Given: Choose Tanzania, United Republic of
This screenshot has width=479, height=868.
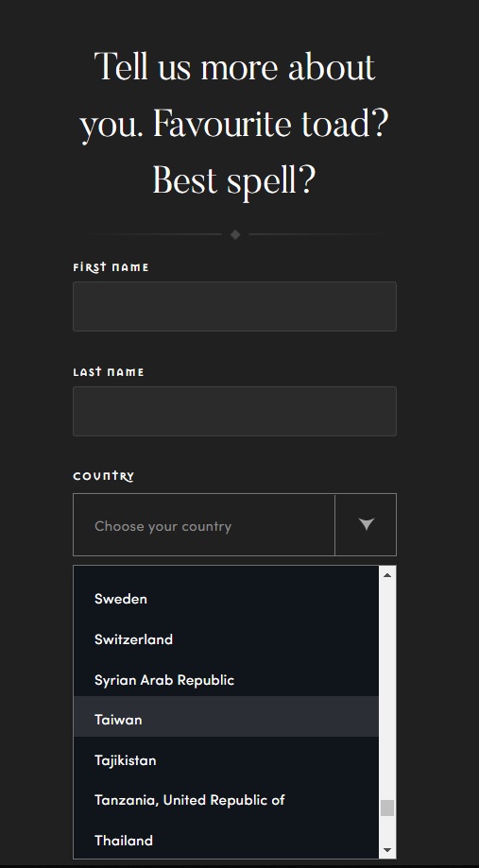Looking at the screenshot, I should [226, 800].
